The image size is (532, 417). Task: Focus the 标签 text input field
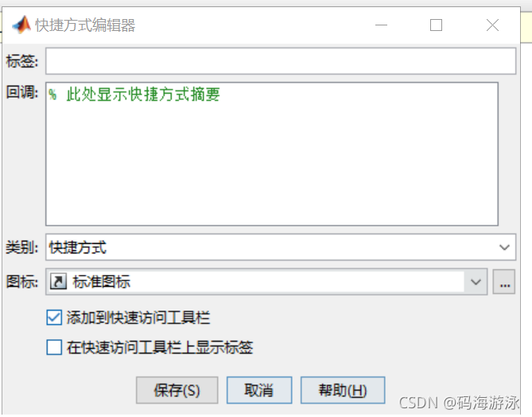click(281, 61)
